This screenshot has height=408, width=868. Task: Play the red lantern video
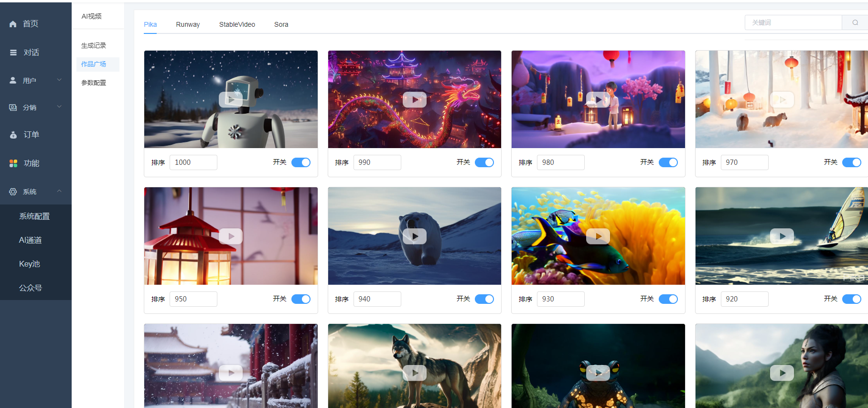click(231, 236)
